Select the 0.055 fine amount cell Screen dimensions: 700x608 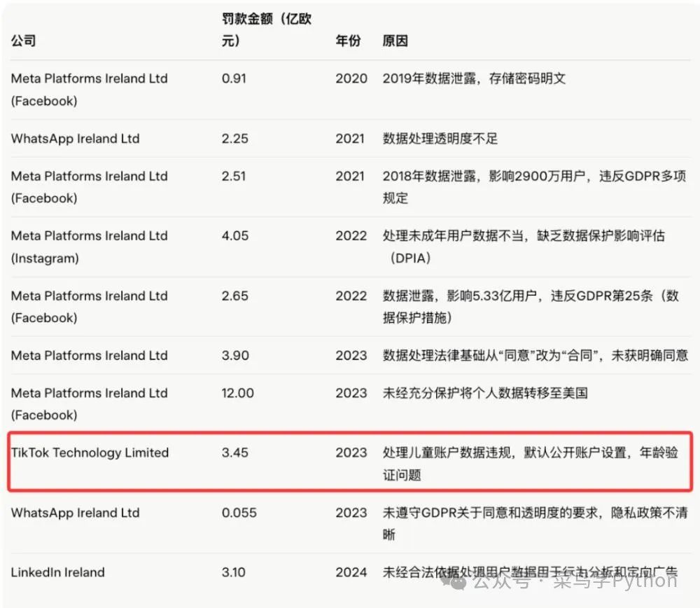click(239, 513)
